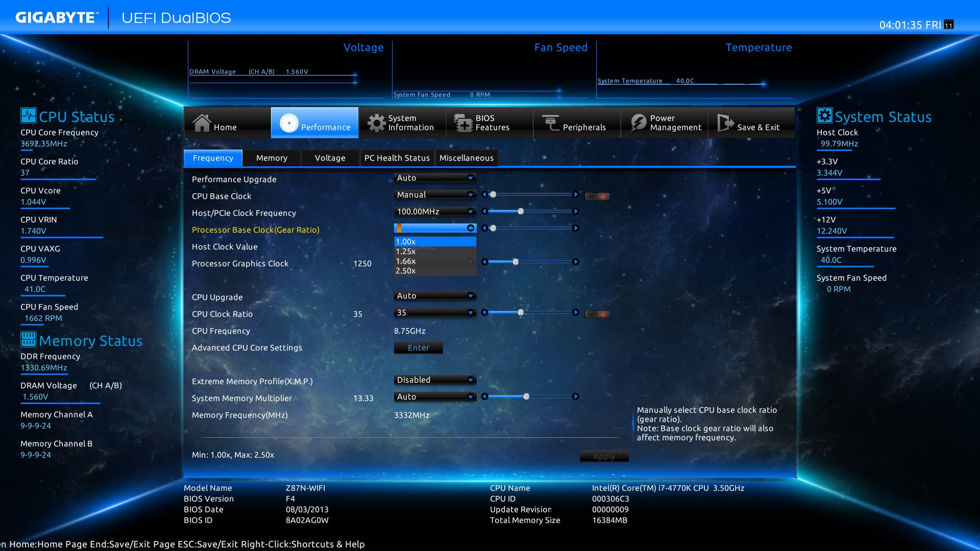Expand the Performance Upgrade dropdown
This screenshot has width=980, height=551.
click(435, 178)
